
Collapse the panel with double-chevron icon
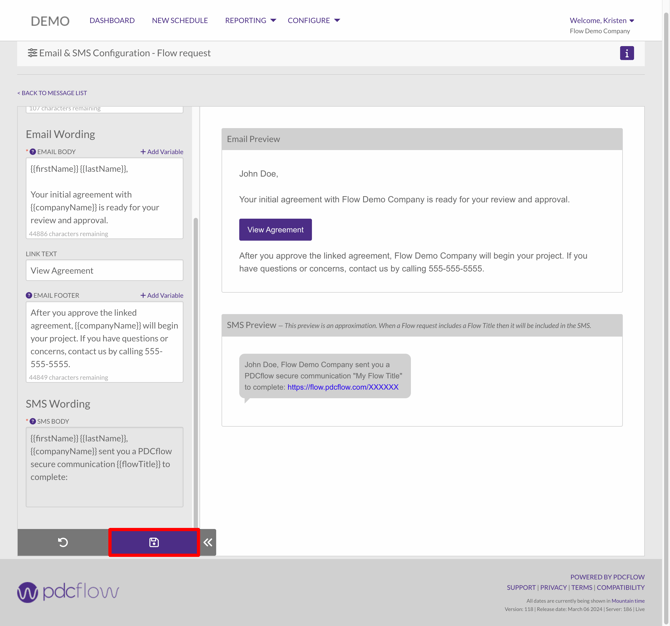tap(208, 542)
